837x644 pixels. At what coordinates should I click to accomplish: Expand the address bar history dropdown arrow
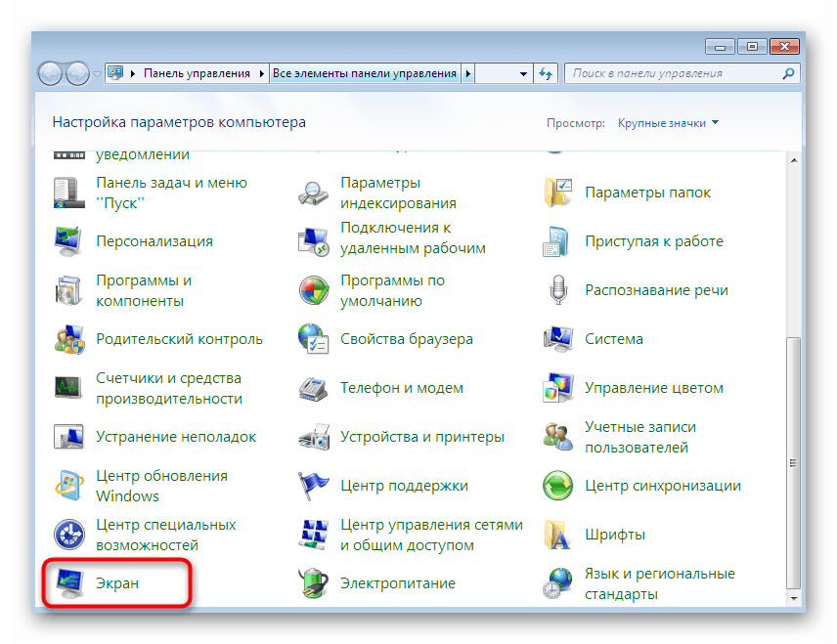coord(523,73)
